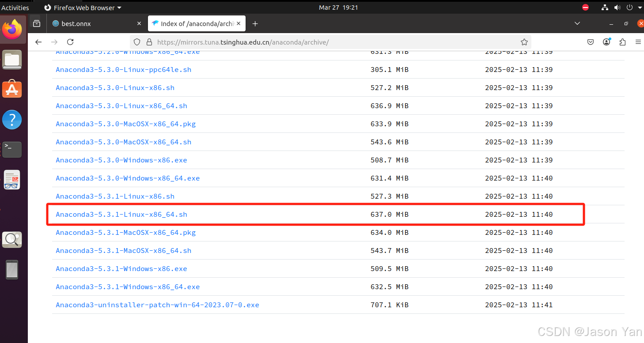Open the Pocket save icon
Screen dimensions: 644x343
591,42
